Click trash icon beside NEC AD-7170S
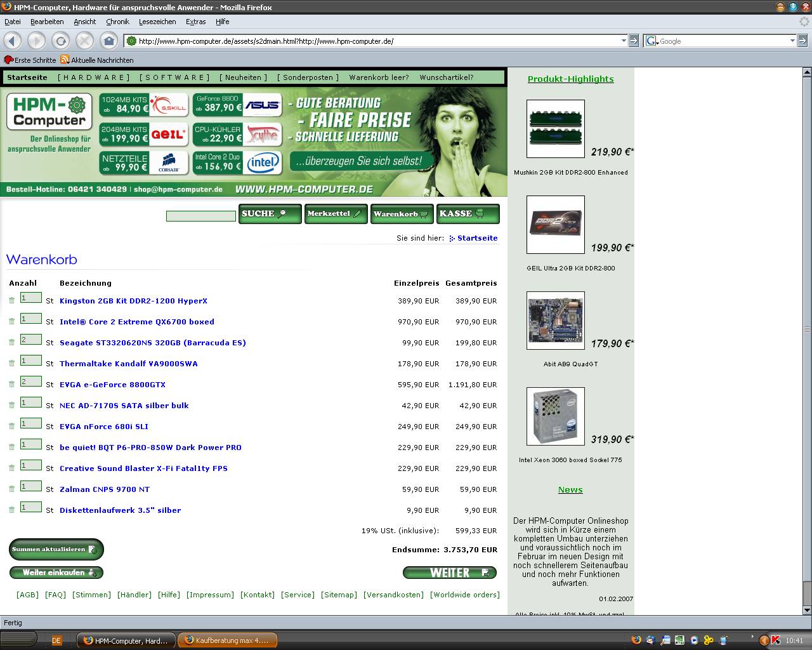The height and width of the screenshot is (650, 812). (11, 406)
